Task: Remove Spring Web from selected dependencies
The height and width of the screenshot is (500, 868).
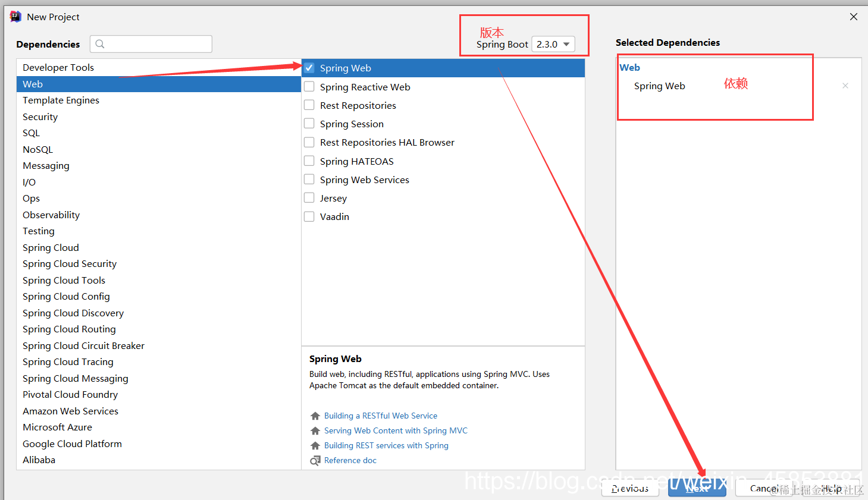Action: 845,86
